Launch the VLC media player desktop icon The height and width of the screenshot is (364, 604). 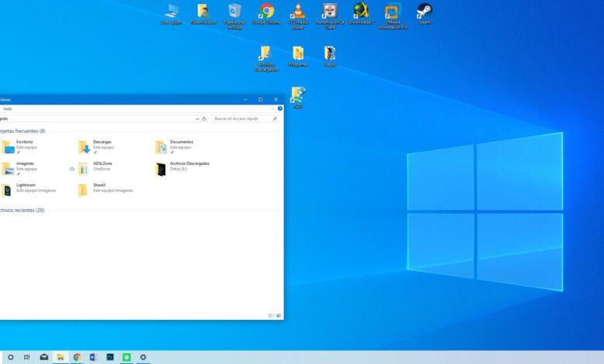click(297, 12)
